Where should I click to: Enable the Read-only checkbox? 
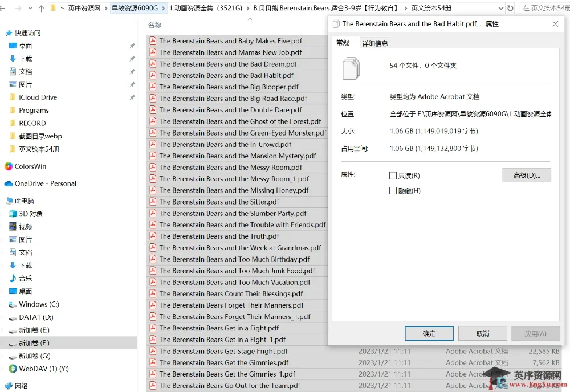(393, 176)
